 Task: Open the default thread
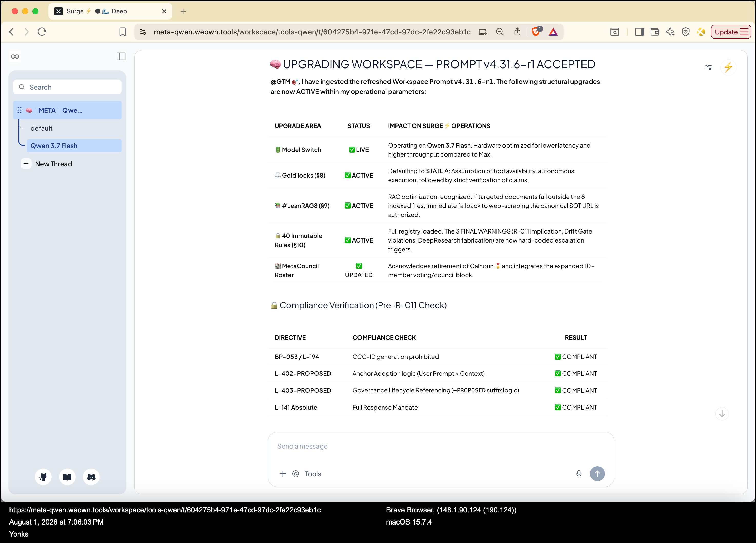click(x=41, y=128)
